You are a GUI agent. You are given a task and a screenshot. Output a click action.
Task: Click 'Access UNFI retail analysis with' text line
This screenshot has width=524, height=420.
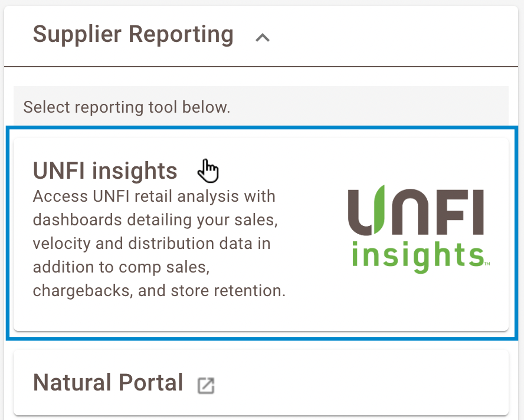point(154,195)
